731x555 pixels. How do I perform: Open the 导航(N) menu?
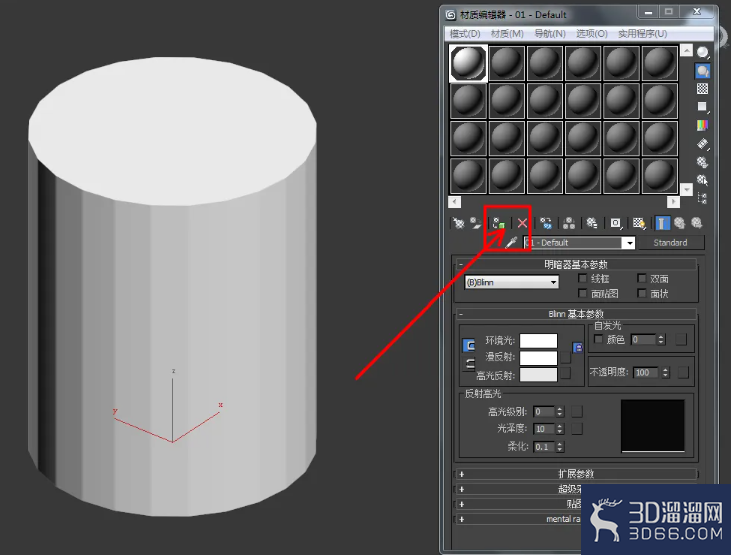point(550,34)
